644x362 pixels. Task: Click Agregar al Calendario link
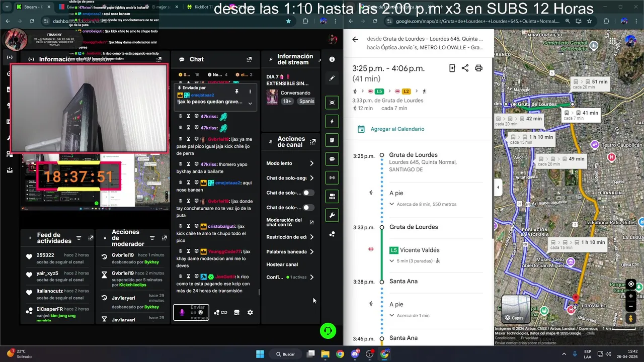(x=397, y=129)
